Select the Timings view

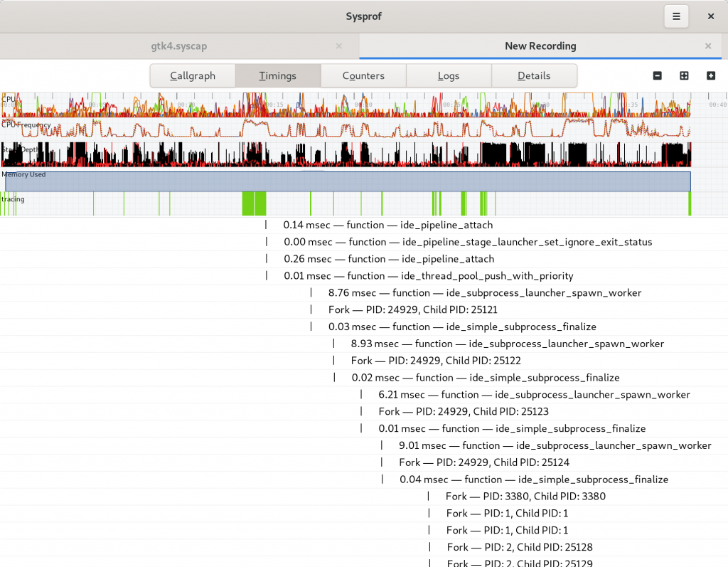click(x=278, y=75)
